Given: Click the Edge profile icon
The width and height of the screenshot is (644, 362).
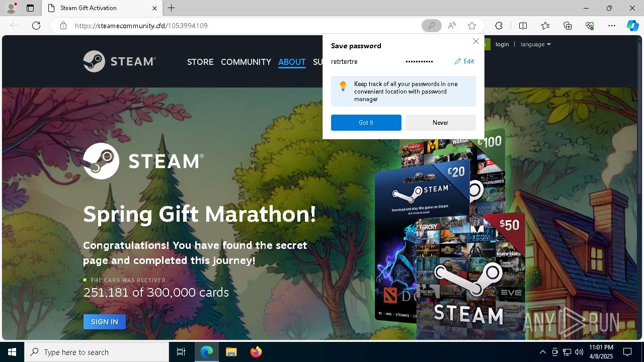Looking at the screenshot, I should click(11, 8).
